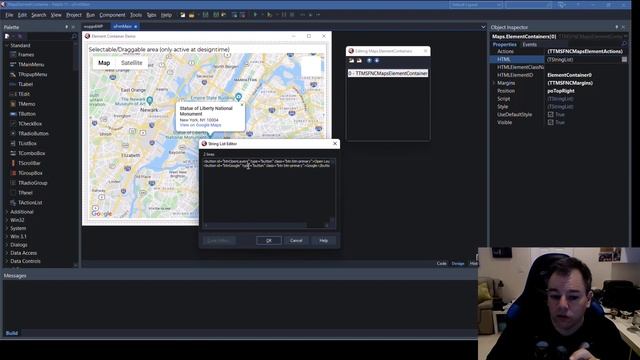
Task: Click the Build tab in Messages panel
Action: (x=11, y=333)
